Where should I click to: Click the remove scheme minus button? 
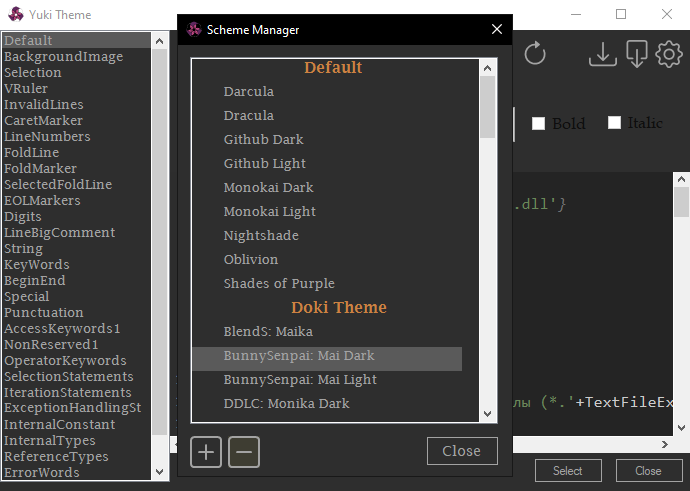(x=244, y=452)
